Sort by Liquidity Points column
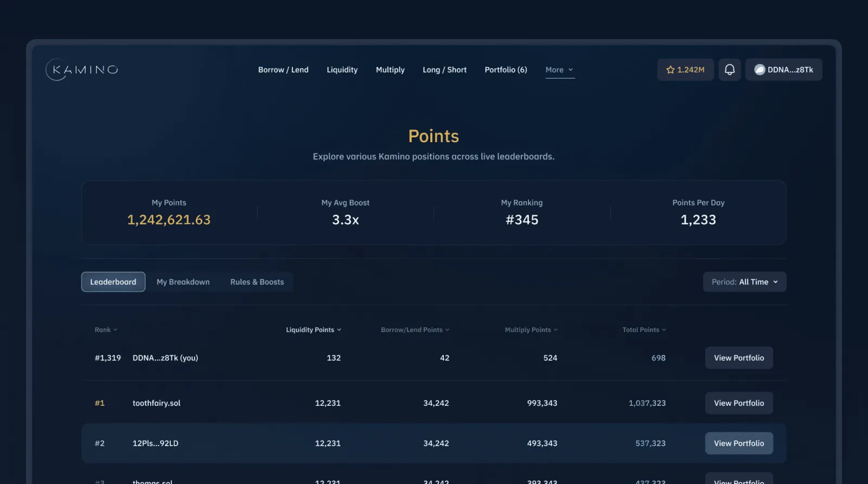The width and height of the screenshot is (868, 484). (314, 329)
